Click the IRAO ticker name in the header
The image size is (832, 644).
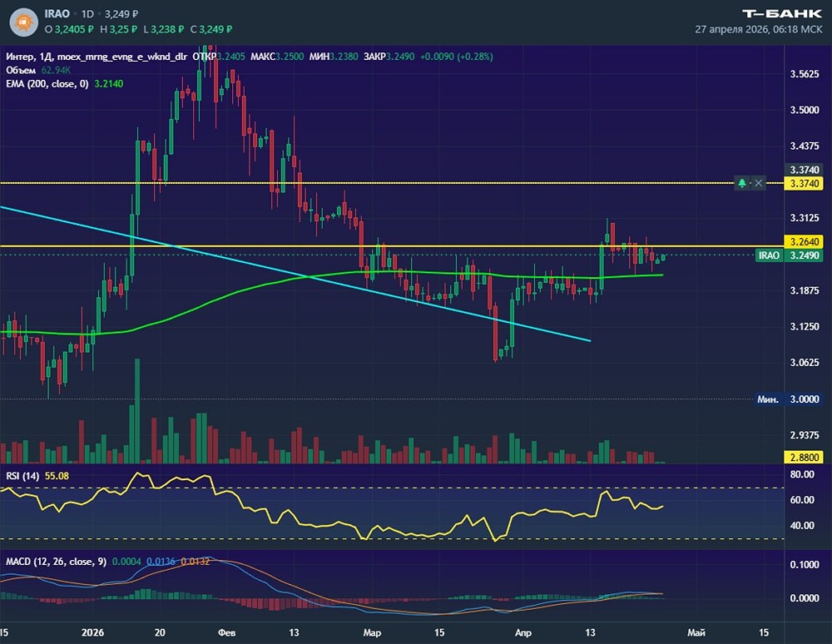(57, 14)
